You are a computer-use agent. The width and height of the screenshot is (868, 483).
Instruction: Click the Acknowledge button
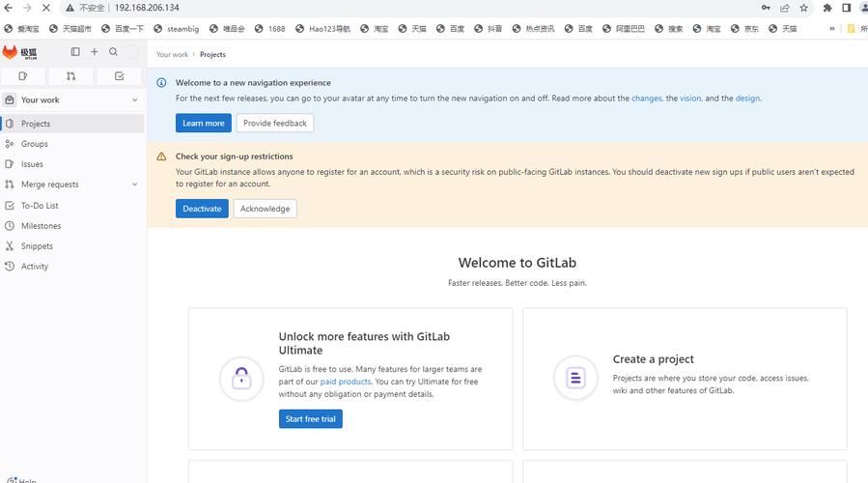(x=265, y=209)
